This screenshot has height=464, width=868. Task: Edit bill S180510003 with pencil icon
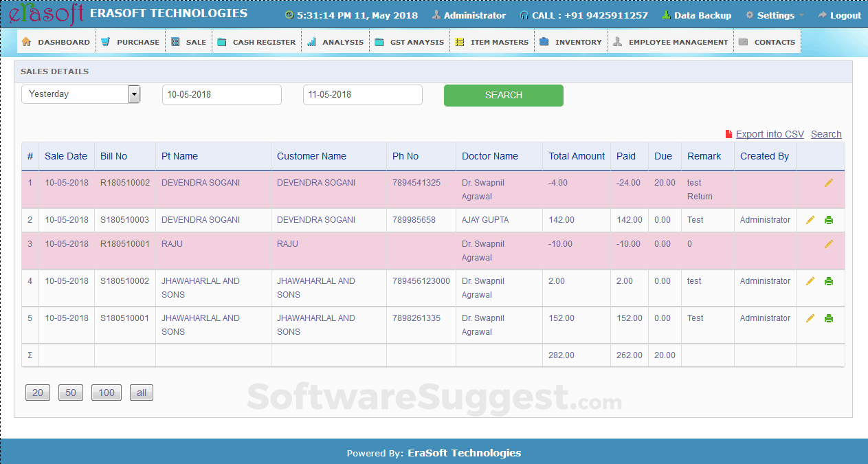tap(810, 220)
